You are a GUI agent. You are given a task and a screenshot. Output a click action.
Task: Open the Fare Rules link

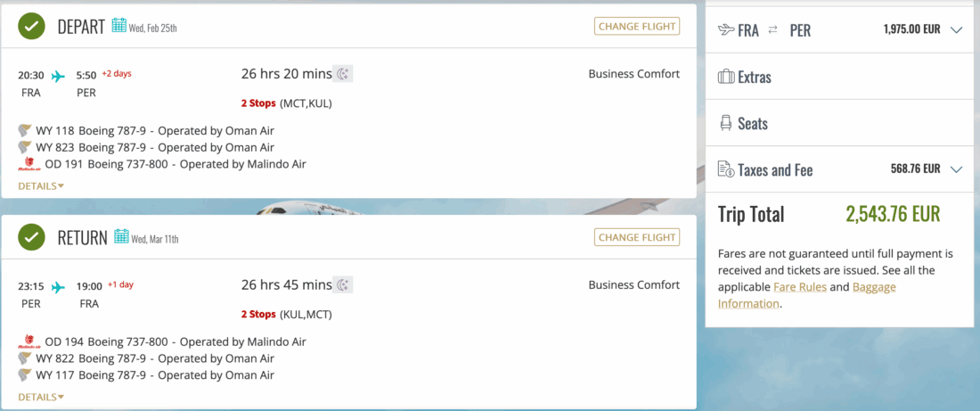(x=799, y=287)
